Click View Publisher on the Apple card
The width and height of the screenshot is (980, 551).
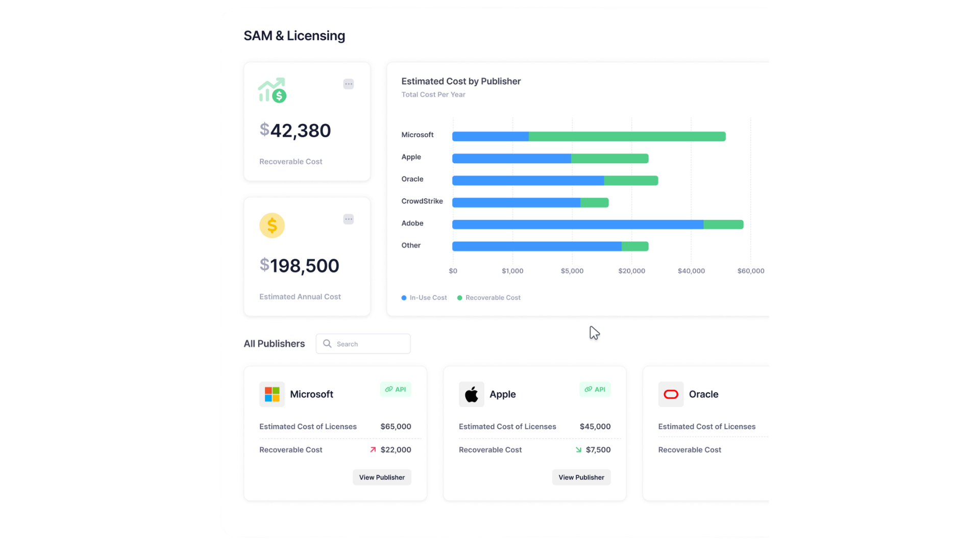click(x=581, y=477)
